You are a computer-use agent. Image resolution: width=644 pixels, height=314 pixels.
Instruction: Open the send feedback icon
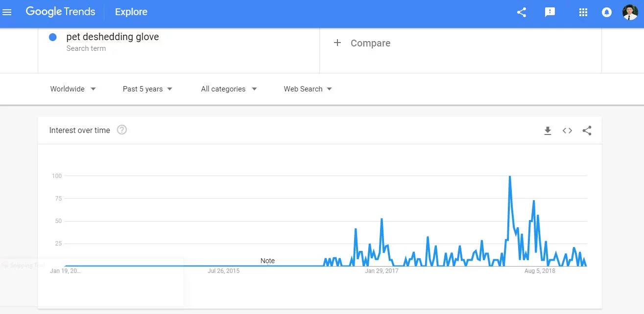550,13
